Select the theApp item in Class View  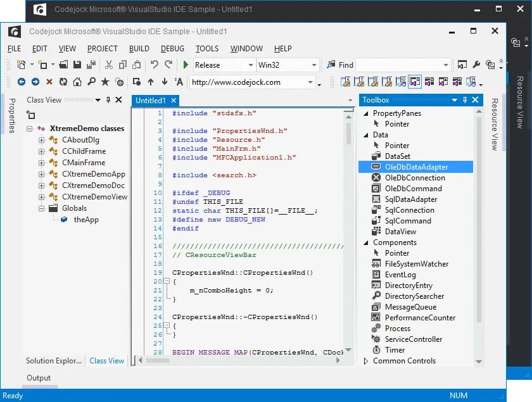pyautogui.click(x=86, y=220)
